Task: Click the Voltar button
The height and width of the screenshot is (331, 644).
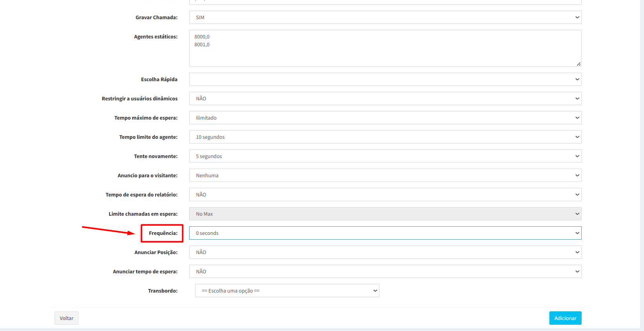Action: 66,318
